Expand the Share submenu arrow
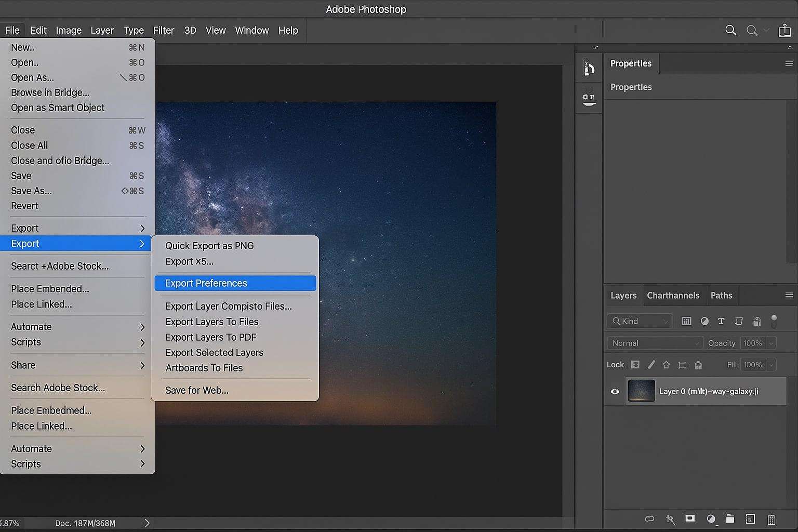Screen dimensions: 798x532 (142, 365)
